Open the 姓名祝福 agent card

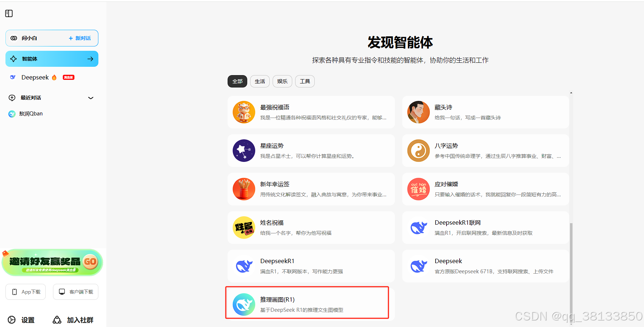[x=311, y=228]
